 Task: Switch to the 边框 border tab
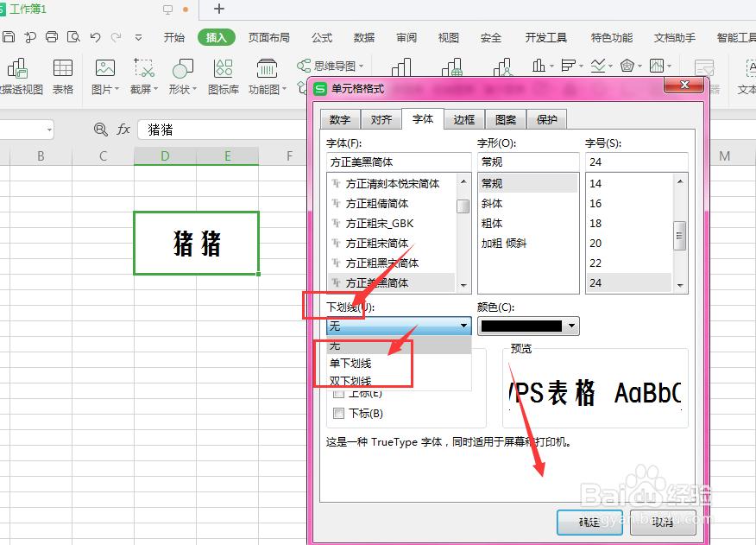[463, 119]
